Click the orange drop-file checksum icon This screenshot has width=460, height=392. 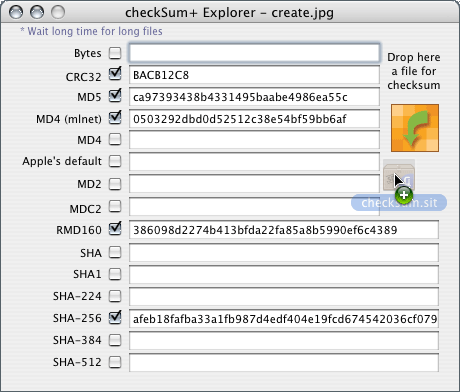pos(415,128)
